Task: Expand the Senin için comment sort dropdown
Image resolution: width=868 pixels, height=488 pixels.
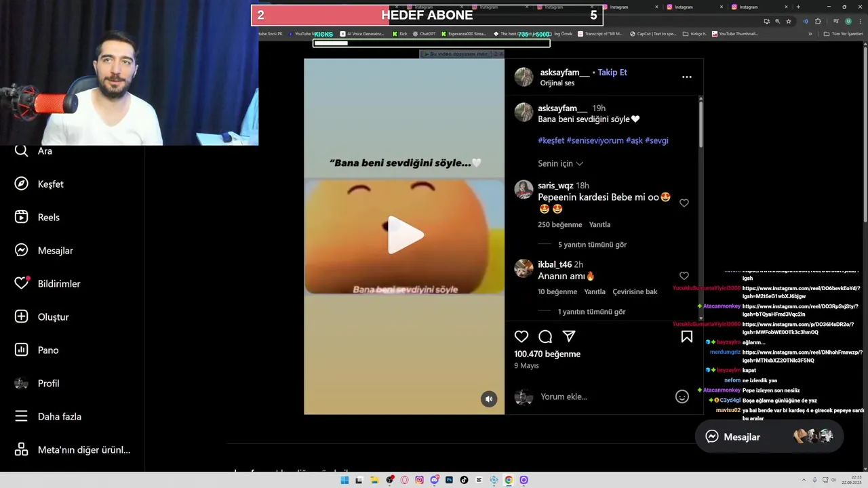Action: pos(560,163)
